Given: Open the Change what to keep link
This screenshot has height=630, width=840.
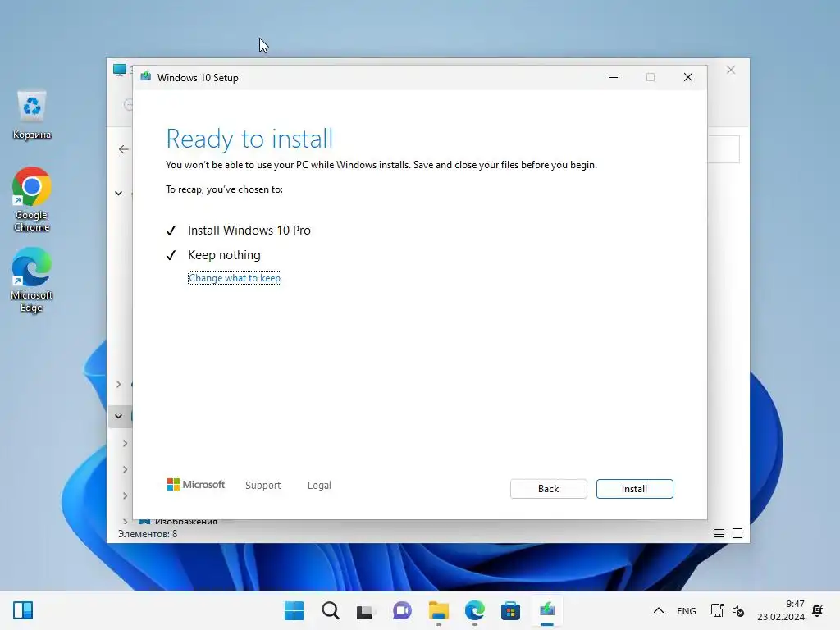Looking at the screenshot, I should pyautogui.click(x=234, y=278).
